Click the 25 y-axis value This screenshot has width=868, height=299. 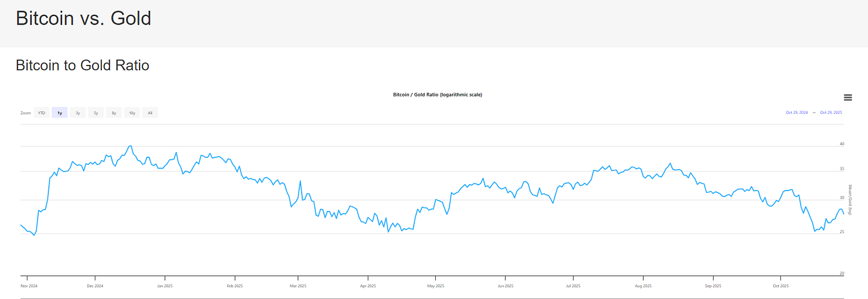(842, 232)
